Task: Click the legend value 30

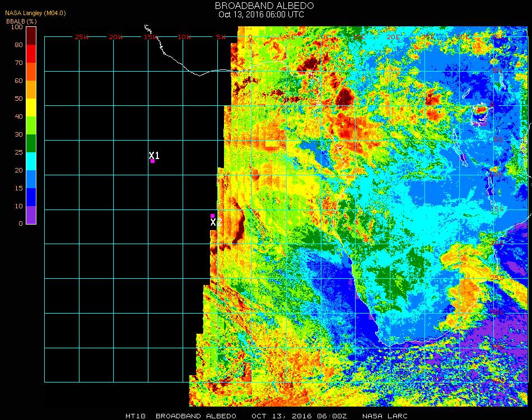Action: point(18,135)
